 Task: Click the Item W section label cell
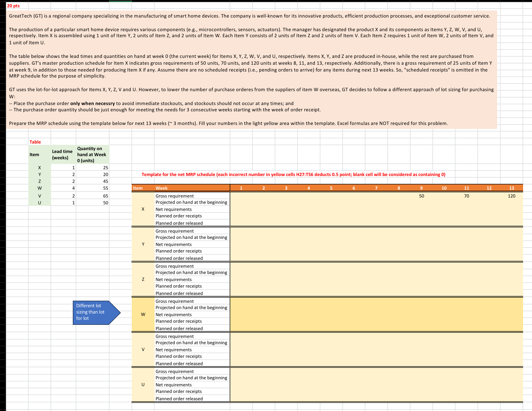click(143, 314)
